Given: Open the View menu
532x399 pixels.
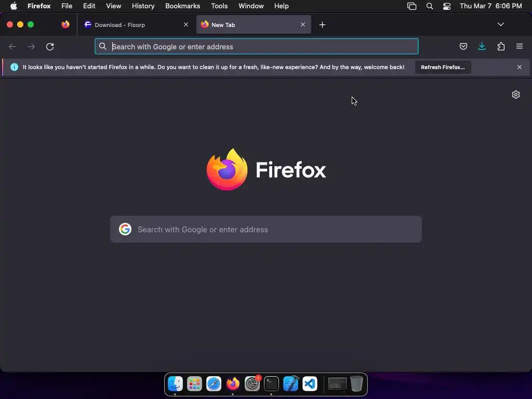Looking at the screenshot, I should 113,6.
